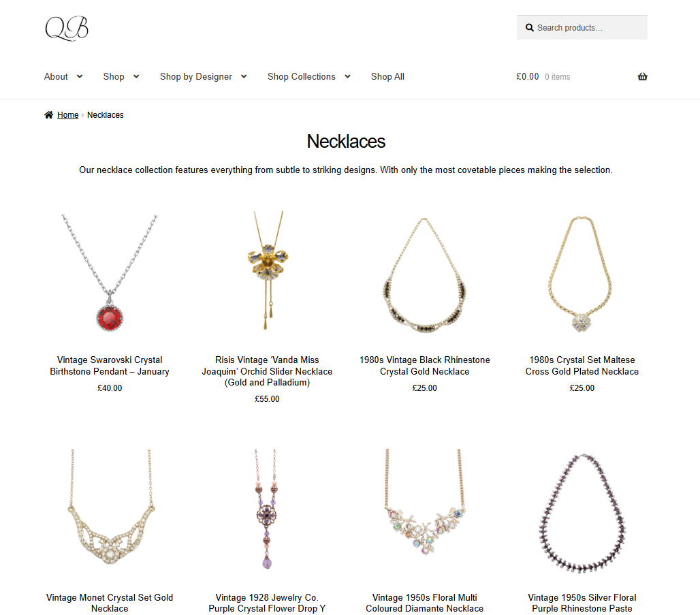Open Vintage 1950s Floral Multi Coloured Diamante title
700x615 pixels.
(x=424, y=603)
